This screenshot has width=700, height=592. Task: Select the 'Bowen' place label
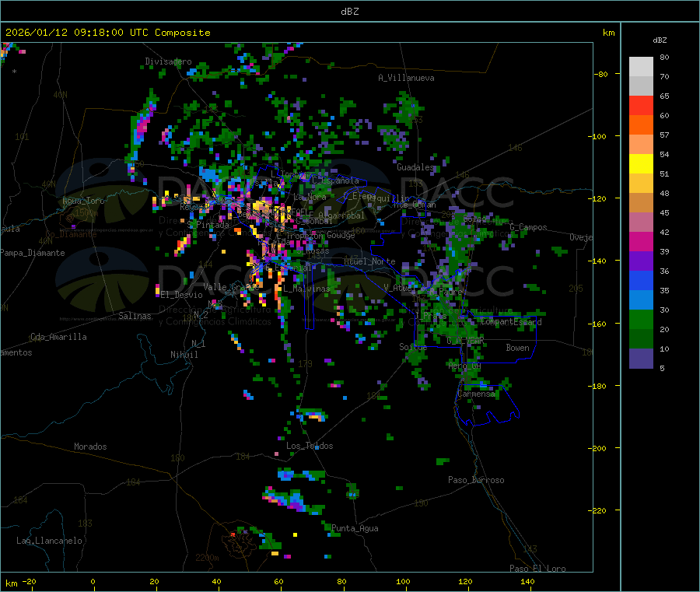pyautogui.click(x=517, y=348)
